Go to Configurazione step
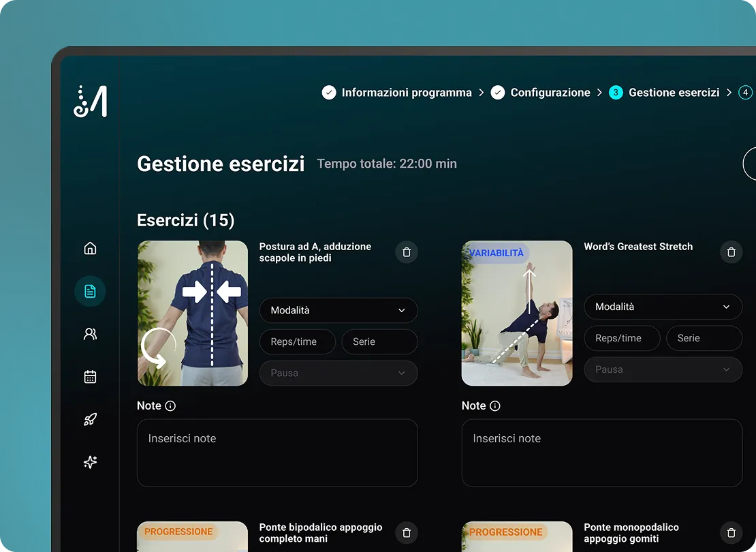 coord(550,92)
